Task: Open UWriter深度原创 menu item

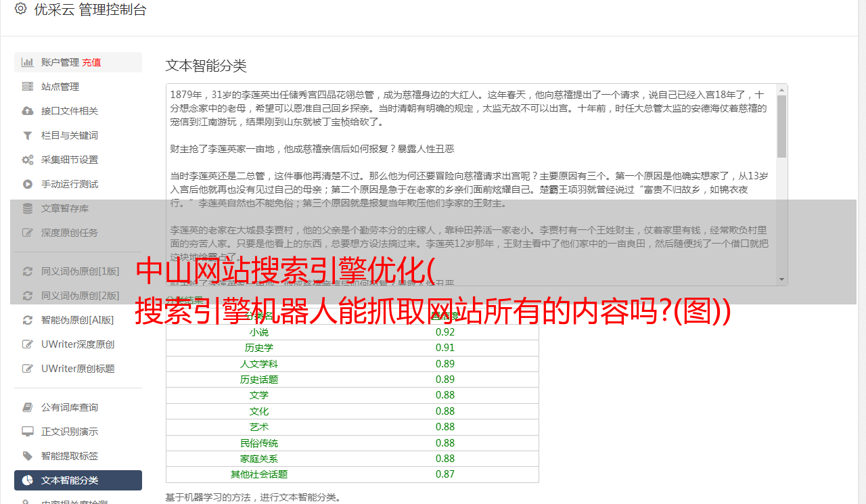Action: (78, 344)
